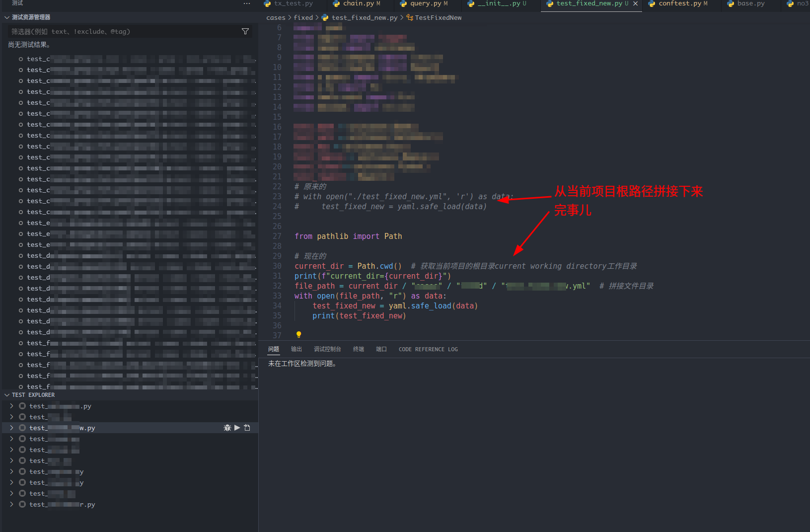The image size is (810, 532).
Task: Click the 'print(test_fixed_new)' line
Action: (359, 316)
